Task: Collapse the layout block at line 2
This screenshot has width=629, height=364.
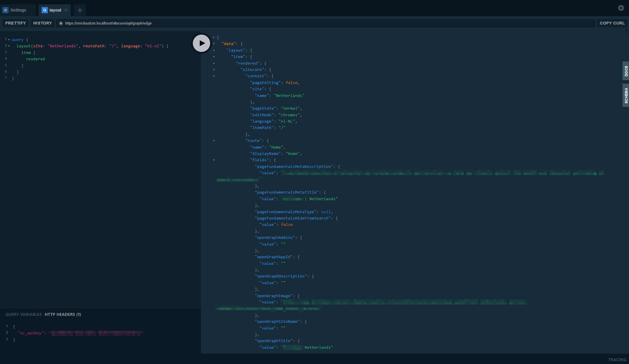Action: click(x=9, y=46)
